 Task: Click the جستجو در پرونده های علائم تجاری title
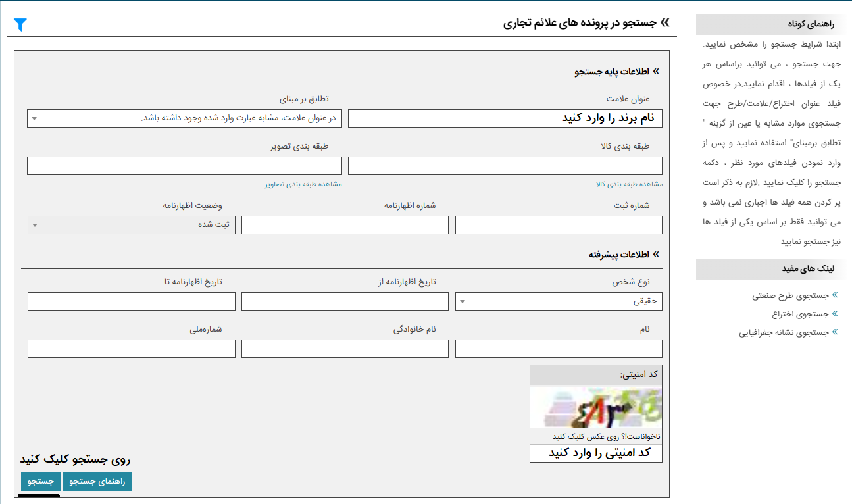580,23
